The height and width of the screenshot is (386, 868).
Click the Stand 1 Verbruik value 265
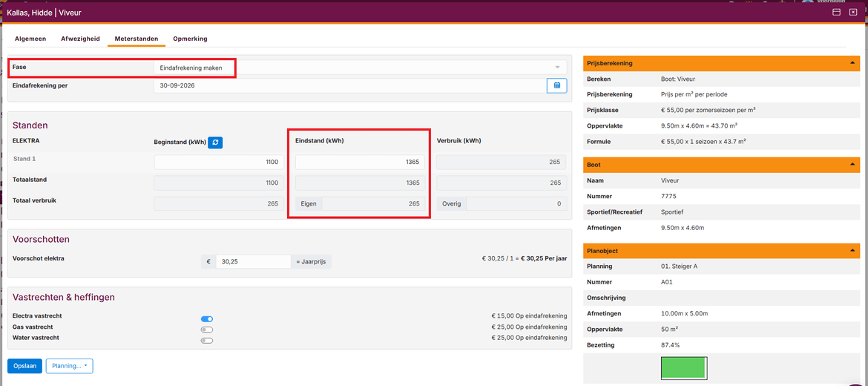pyautogui.click(x=502, y=163)
